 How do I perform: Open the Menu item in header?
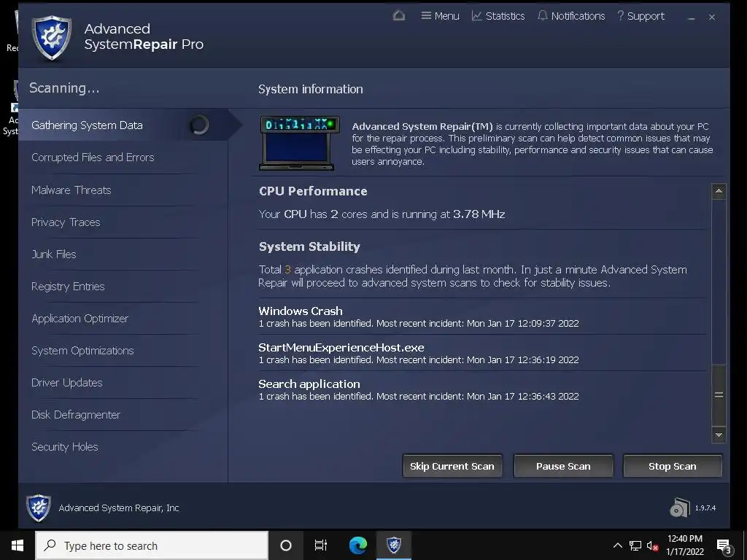[440, 16]
